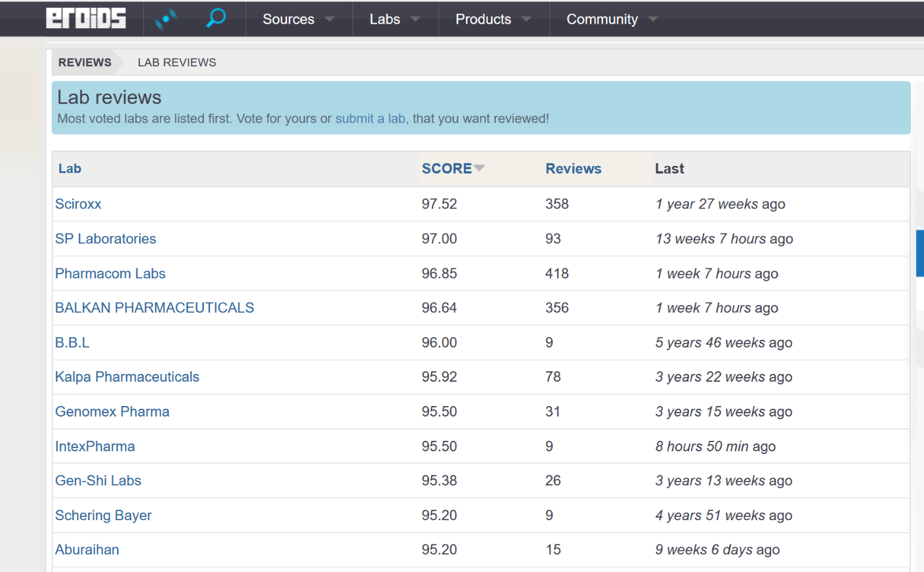Open the Community dropdown menu

611,20
